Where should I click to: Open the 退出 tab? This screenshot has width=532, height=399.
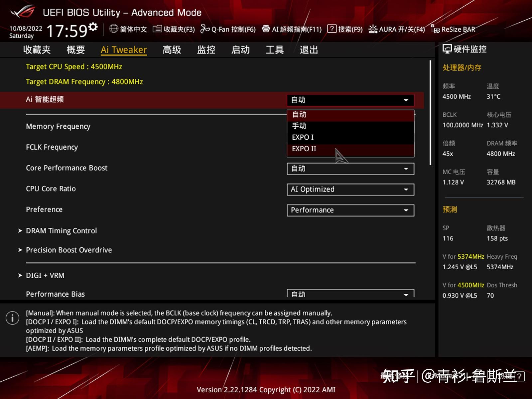(x=309, y=50)
